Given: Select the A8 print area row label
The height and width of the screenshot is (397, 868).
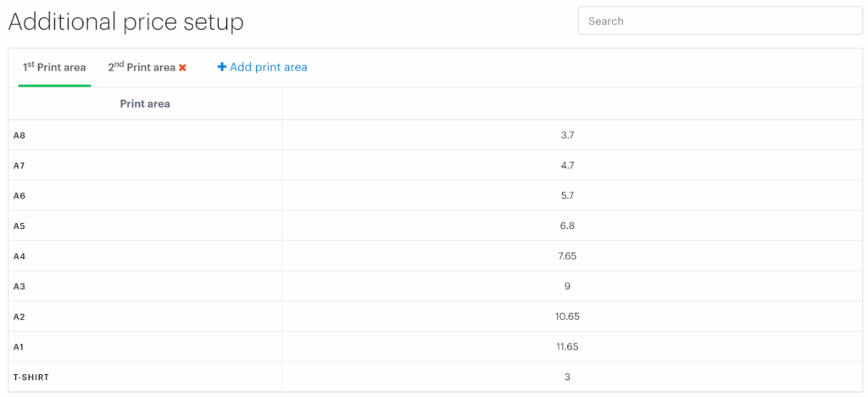Looking at the screenshot, I should [19, 135].
